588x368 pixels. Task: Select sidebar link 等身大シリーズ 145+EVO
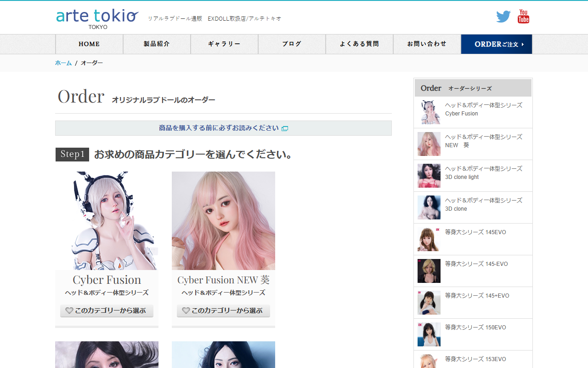coord(477,296)
